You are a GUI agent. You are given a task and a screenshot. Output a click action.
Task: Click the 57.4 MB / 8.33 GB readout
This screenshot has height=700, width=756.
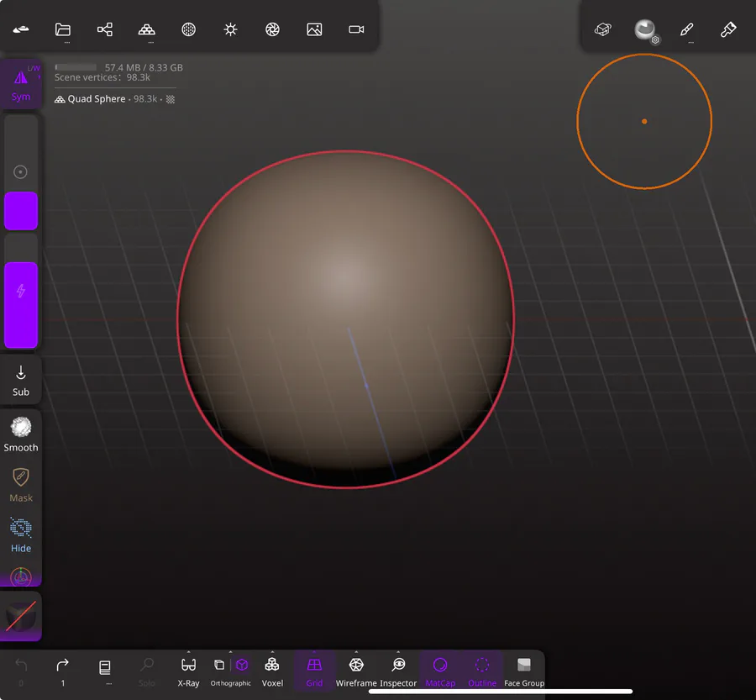coord(144,67)
